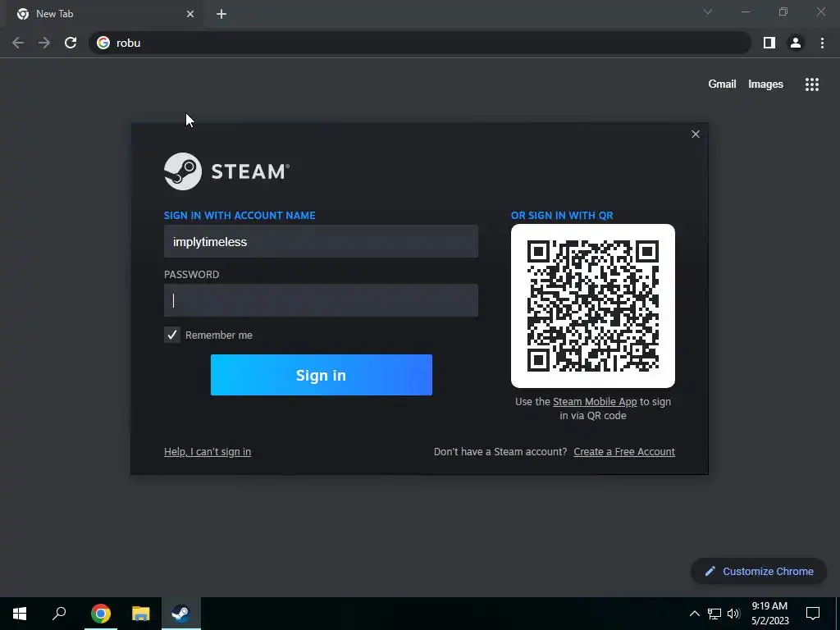Click the taskbar clock and date
Screen dimensions: 840x630
769,614
